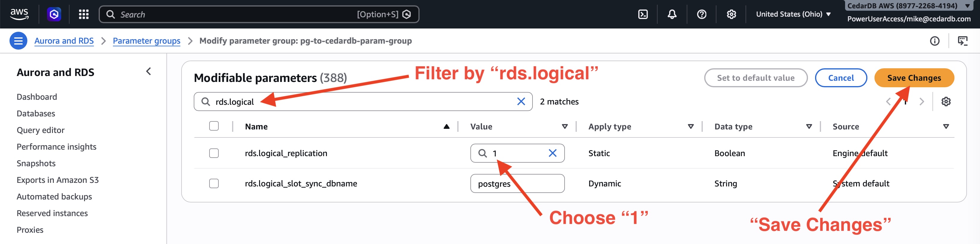Toggle the hamburger navigation menu

(18, 41)
